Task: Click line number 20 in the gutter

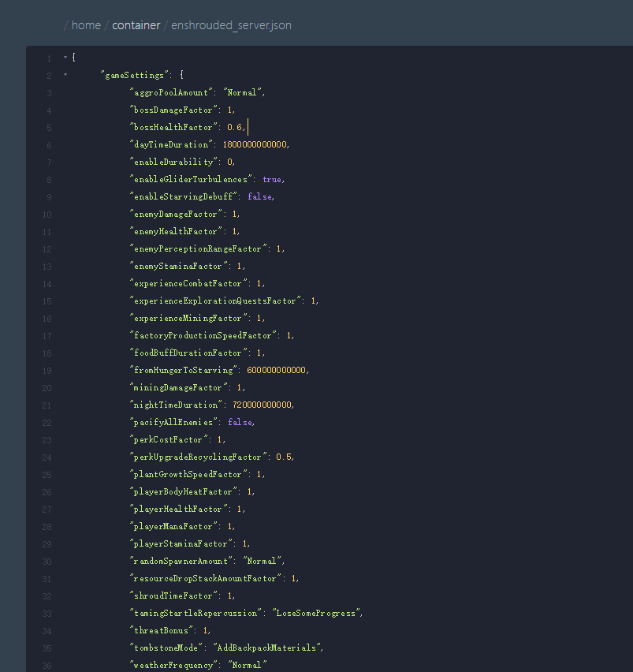Action: tap(47, 388)
